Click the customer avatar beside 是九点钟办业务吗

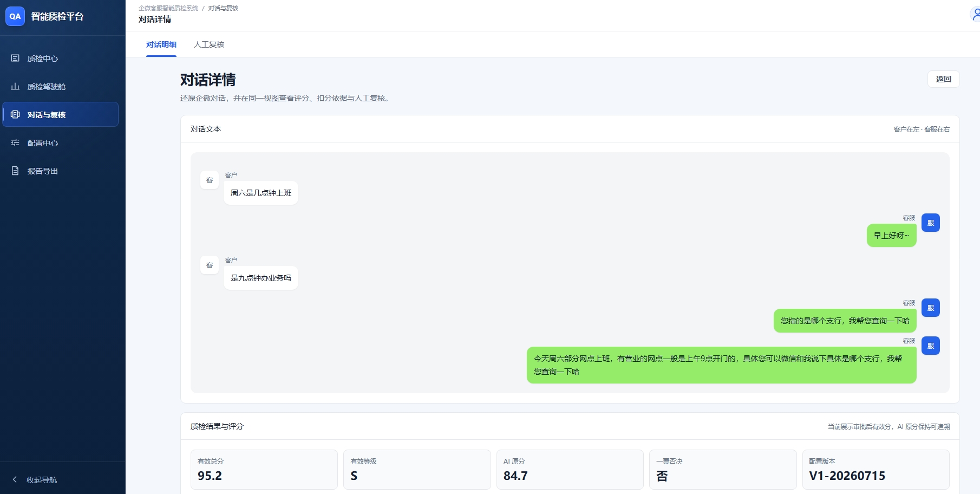click(x=210, y=265)
